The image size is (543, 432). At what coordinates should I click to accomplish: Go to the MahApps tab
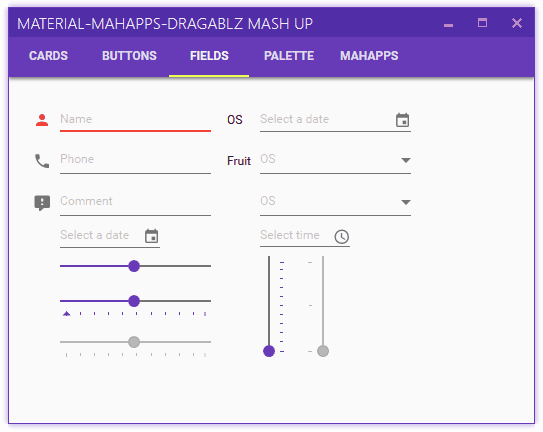pyautogui.click(x=369, y=56)
